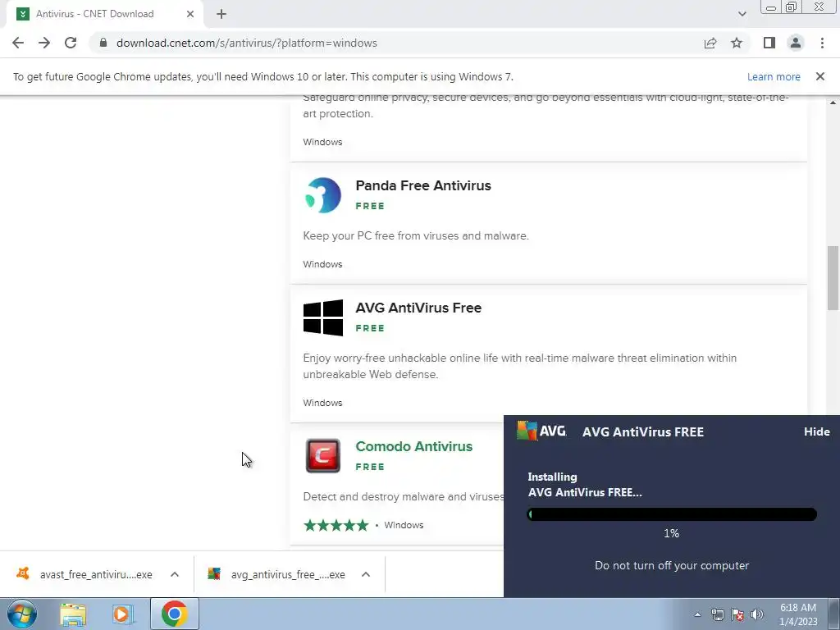Open Windows Explorer from taskbar
Screen dimensions: 840x630
pos(73,614)
